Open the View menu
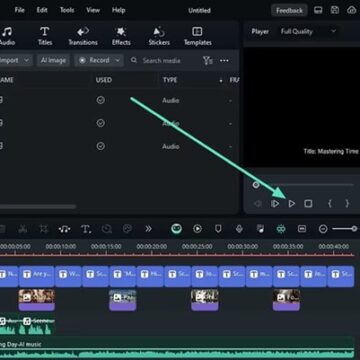 click(93, 10)
